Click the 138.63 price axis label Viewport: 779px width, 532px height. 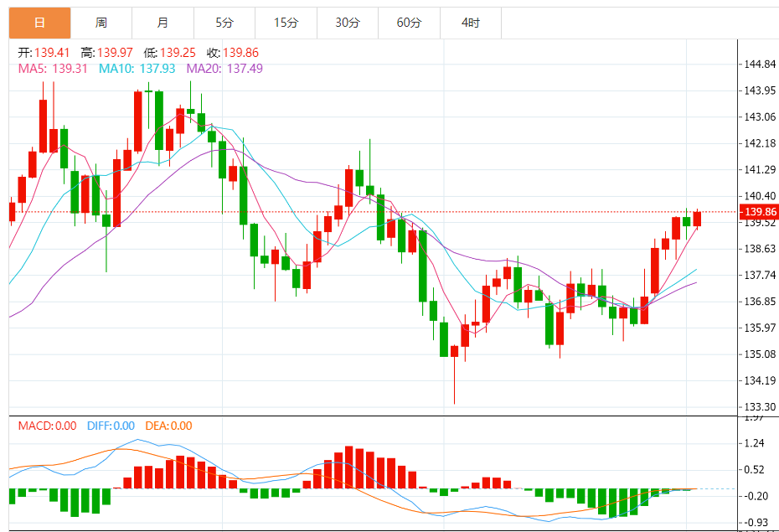(760, 248)
